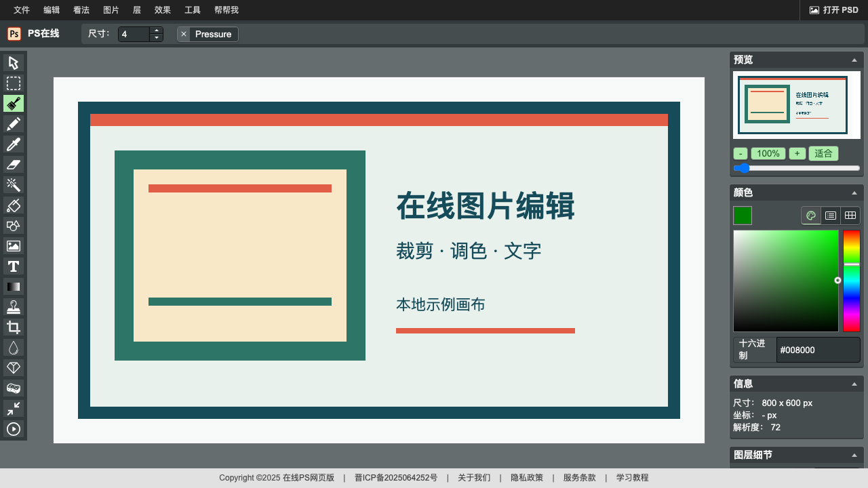Click the play circle tool icon
Screen dimensions: 868x488
[14, 429]
